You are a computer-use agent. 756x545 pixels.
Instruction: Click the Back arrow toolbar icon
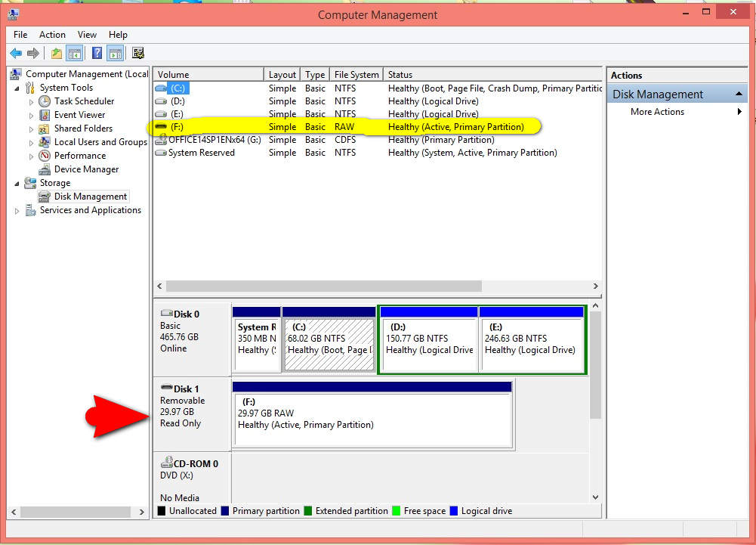click(16, 53)
